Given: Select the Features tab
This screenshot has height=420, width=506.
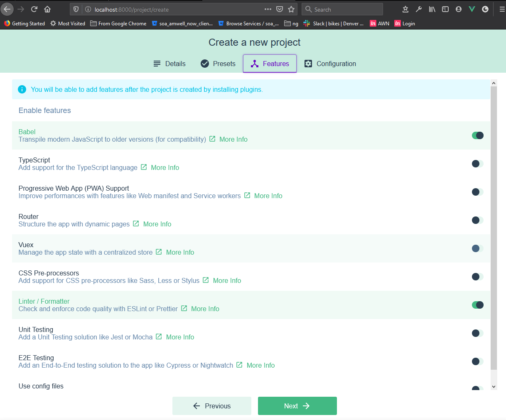Looking at the screenshot, I should [270, 64].
